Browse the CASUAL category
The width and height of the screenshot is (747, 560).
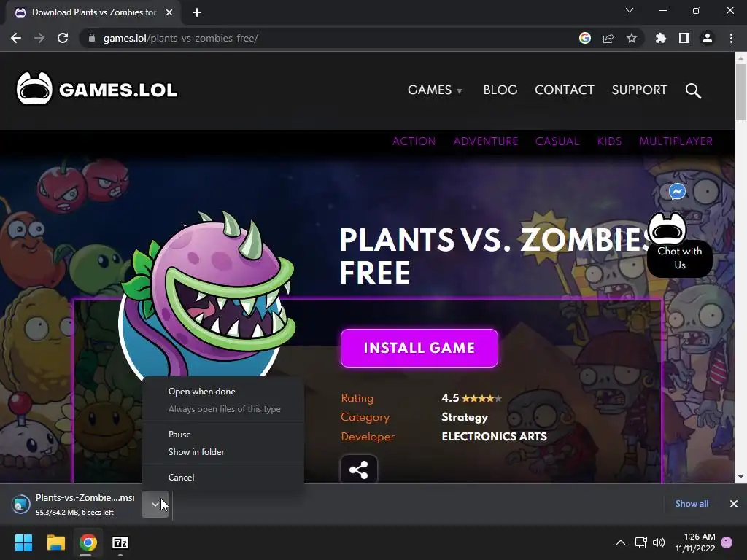[557, 141]
